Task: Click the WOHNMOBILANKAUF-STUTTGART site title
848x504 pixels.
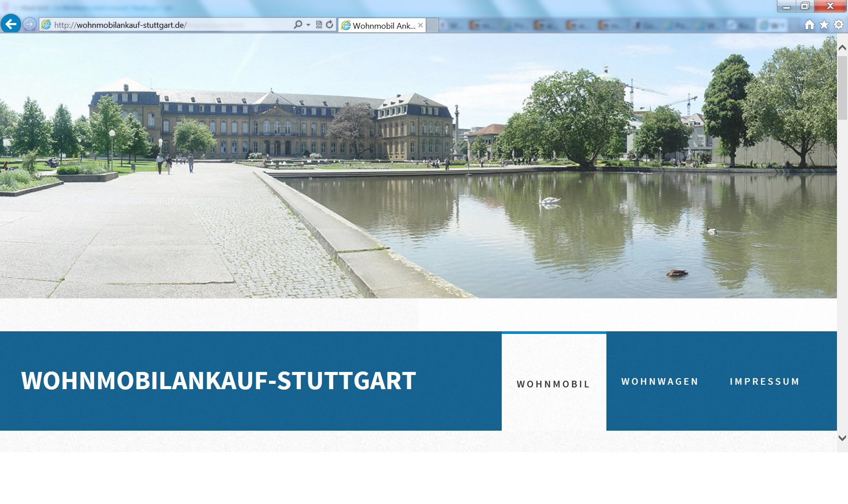Action: (219, 381)
